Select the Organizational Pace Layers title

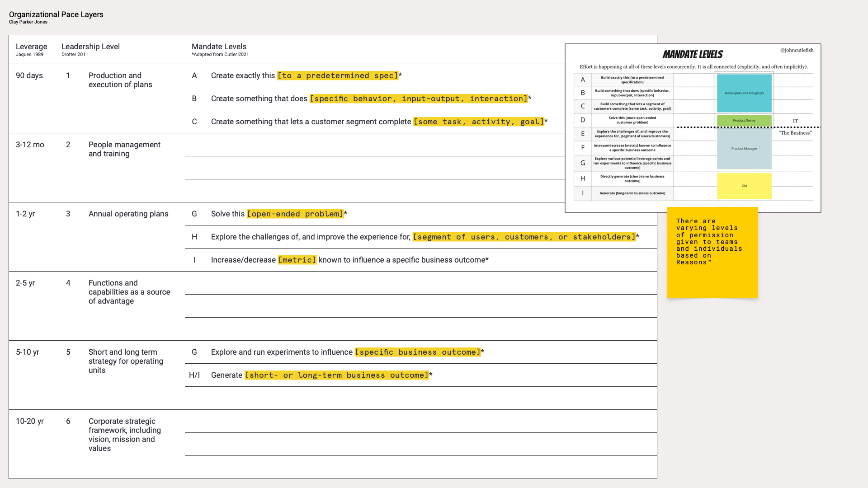(x=56, y=14)
